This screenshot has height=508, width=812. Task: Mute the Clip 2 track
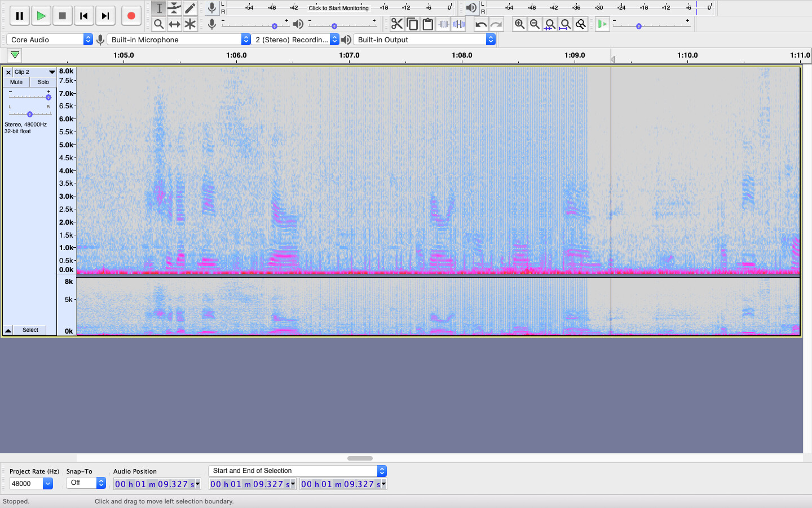[x=16, y=82]
